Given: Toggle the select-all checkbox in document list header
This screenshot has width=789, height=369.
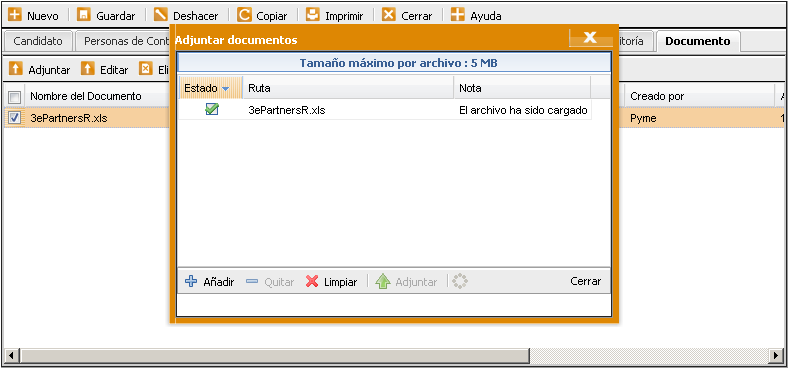Looking at the screenshot, I should coord(15,97).
